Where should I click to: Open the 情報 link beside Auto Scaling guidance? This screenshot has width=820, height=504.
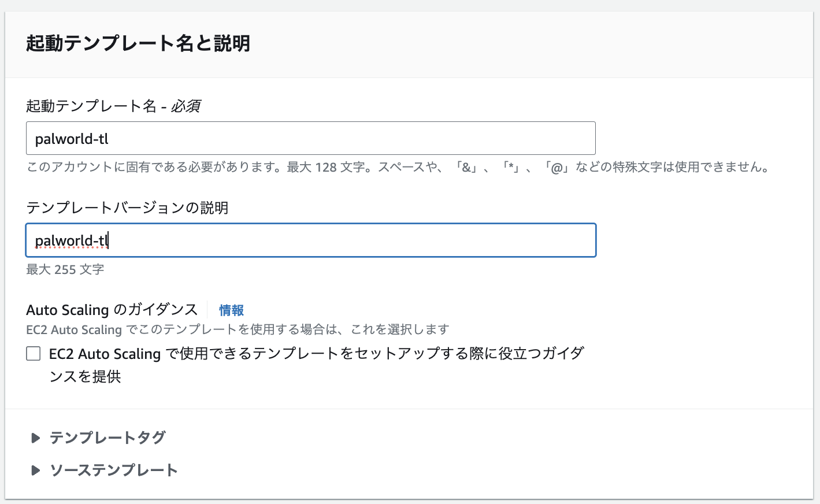tap(231, 310)
